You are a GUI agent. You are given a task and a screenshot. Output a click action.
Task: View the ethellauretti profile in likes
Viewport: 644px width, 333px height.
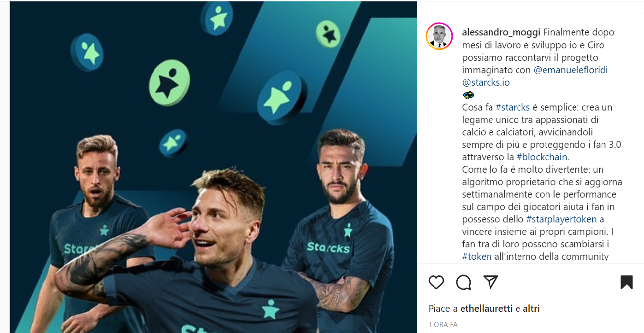(487, 309)
